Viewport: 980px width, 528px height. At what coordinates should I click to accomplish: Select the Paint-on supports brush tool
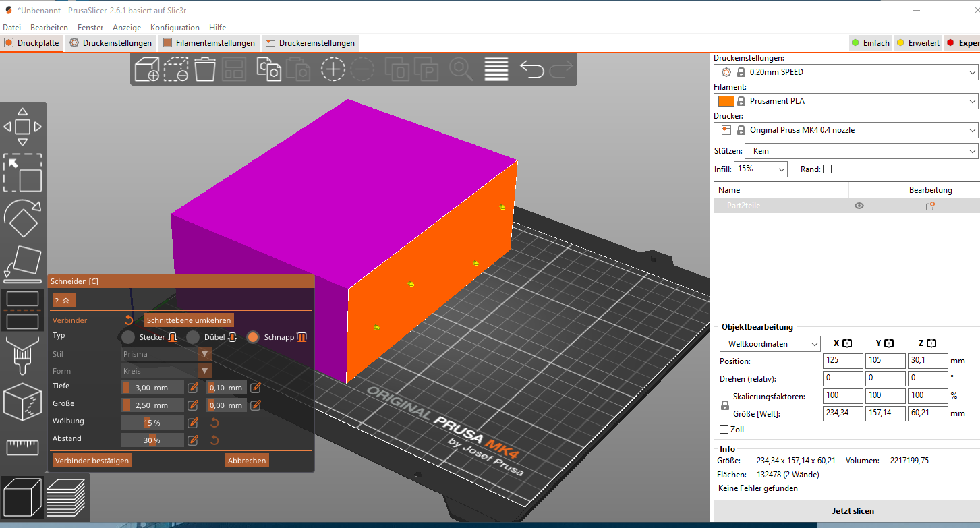pyautogui.click(x=22, y=355)
